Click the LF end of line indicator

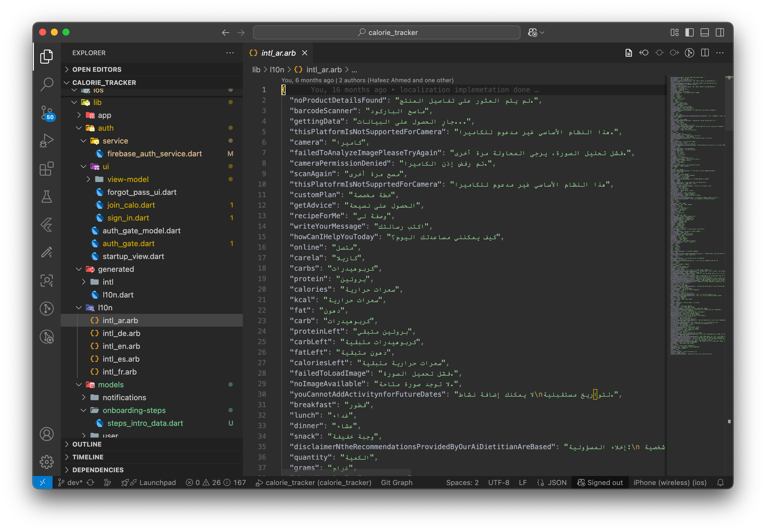point(523,482)
